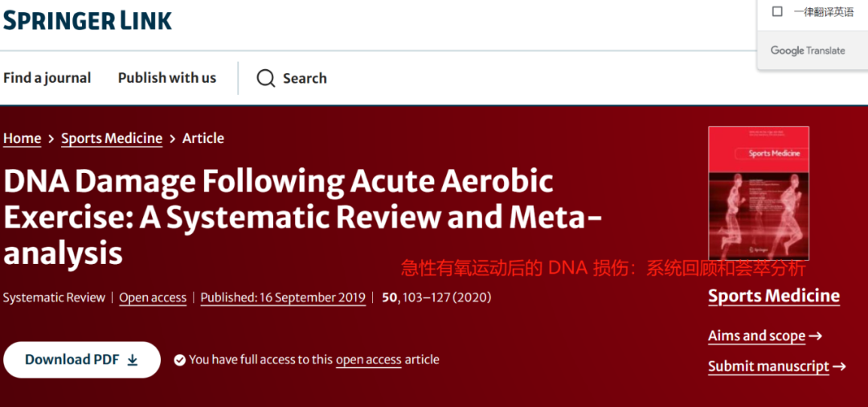Click the download arrow icon on Download PDF
The width and height of the screenshot is (868, 407).
pyautogui.click(x=133, y=360)
